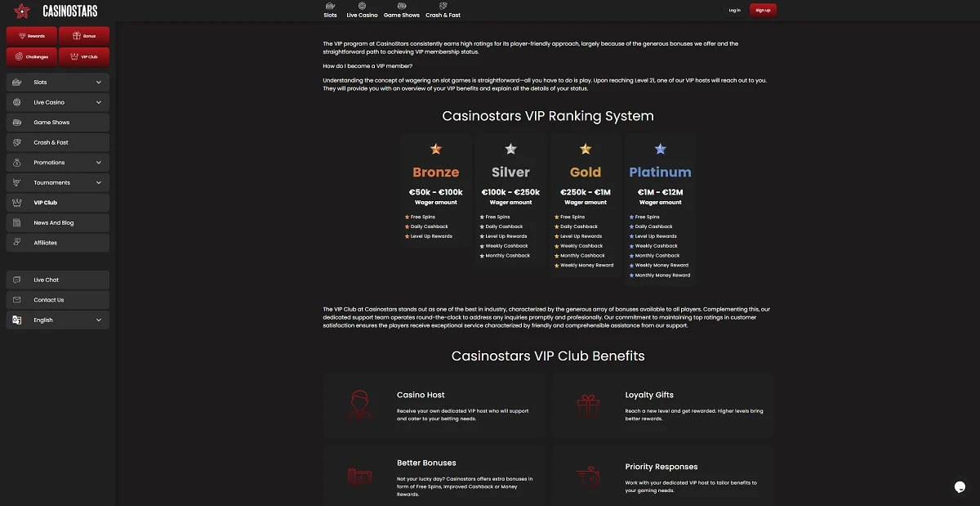Open the Affiliates link

click(x=57, y=243)
